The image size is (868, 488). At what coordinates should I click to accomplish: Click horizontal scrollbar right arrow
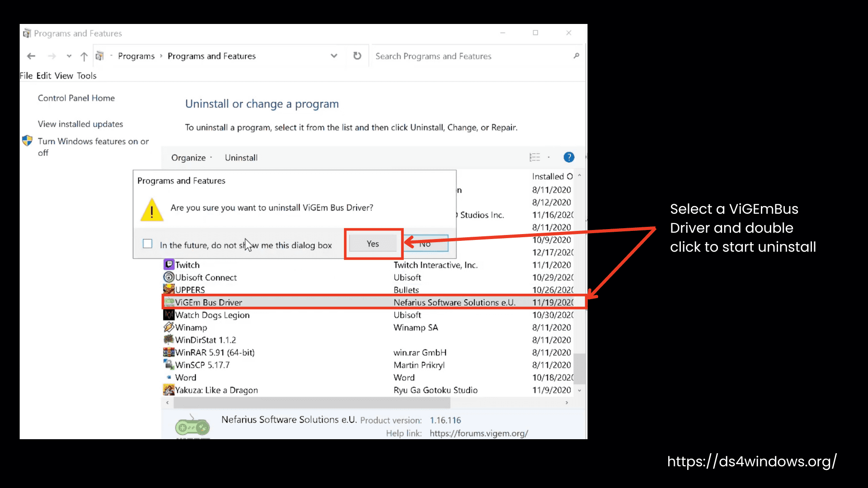(567, 402)
